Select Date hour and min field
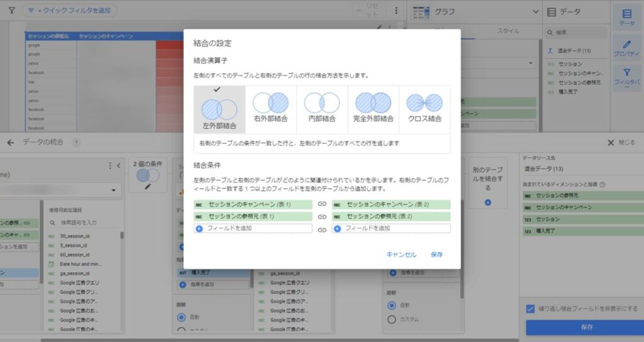Image resolution: width=644 pixels, height=342 pixels. (x=80, y=264)
